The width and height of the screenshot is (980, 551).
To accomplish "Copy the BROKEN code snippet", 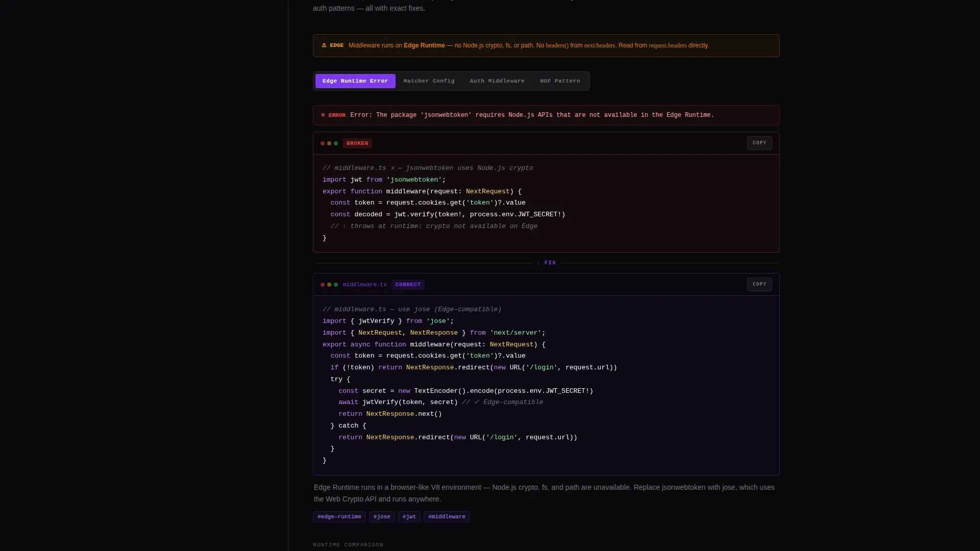I will pyautogui.click(x=759, y=143).
